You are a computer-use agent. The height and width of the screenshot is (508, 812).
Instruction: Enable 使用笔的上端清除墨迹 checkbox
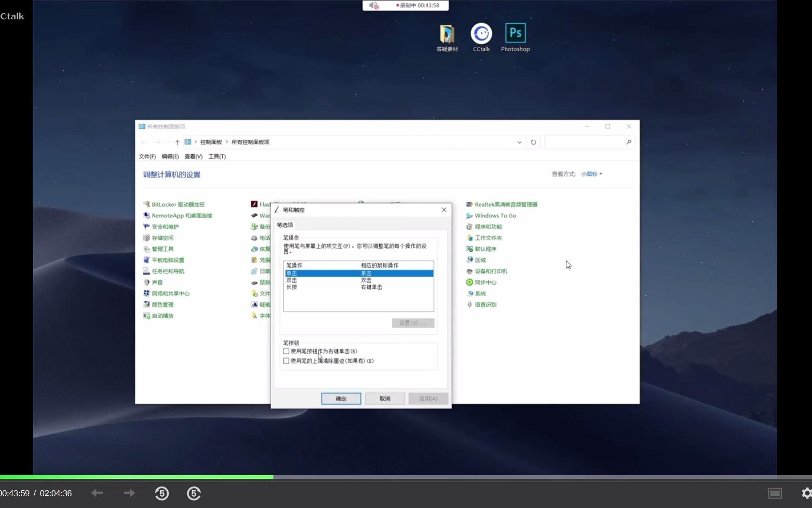click(x=286, y=361)
